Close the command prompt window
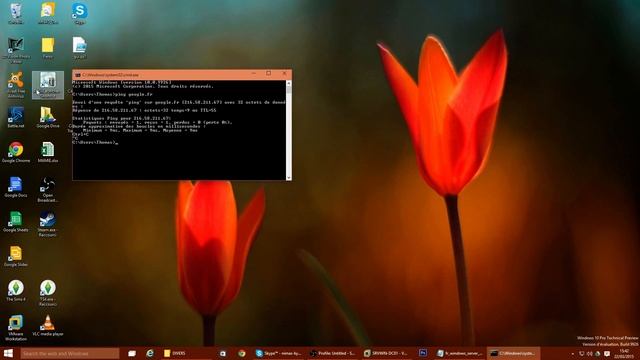Viewport: 640px width, 360px height. [284, 73]
